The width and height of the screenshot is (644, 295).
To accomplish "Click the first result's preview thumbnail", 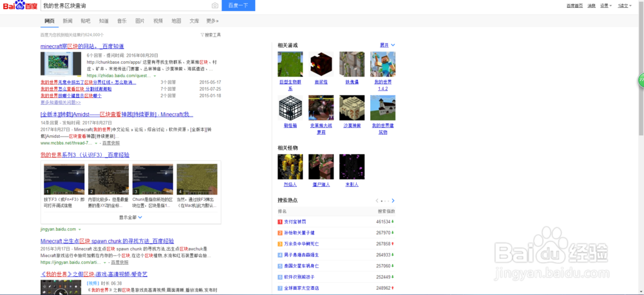I will [x=61, y=64].
